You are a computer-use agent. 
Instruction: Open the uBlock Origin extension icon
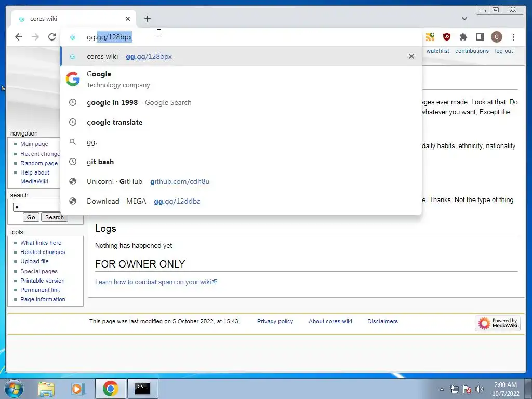[x=446, y=37]
